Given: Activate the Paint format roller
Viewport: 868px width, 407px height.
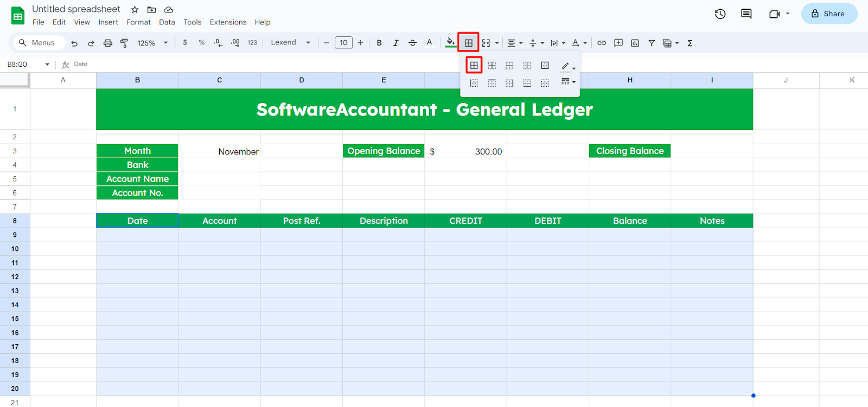Looking at the screenshot, I should 124,43.
